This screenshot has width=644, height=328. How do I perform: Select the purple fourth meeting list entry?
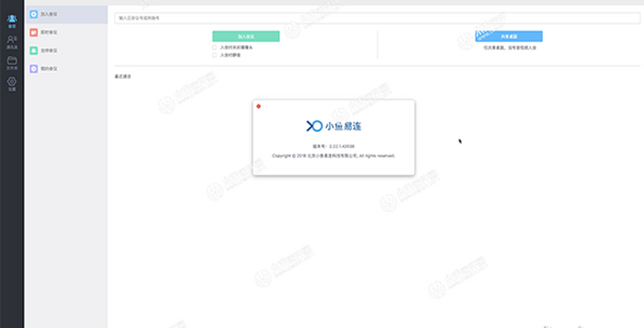click(48, 69)
